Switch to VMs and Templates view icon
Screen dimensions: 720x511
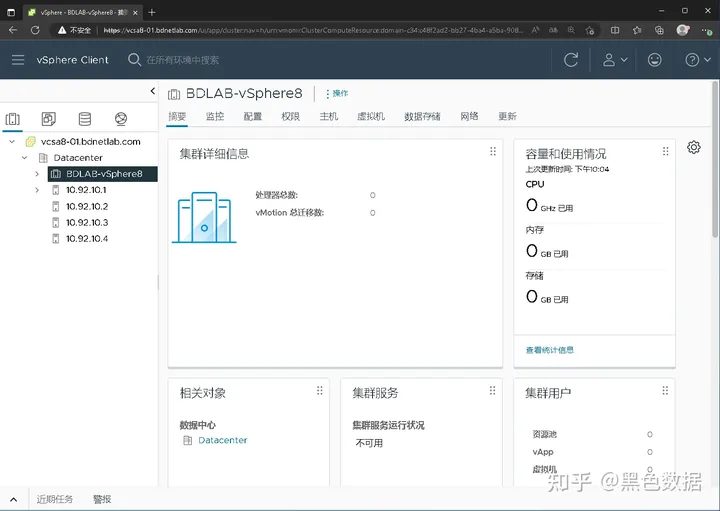point(49,119)
